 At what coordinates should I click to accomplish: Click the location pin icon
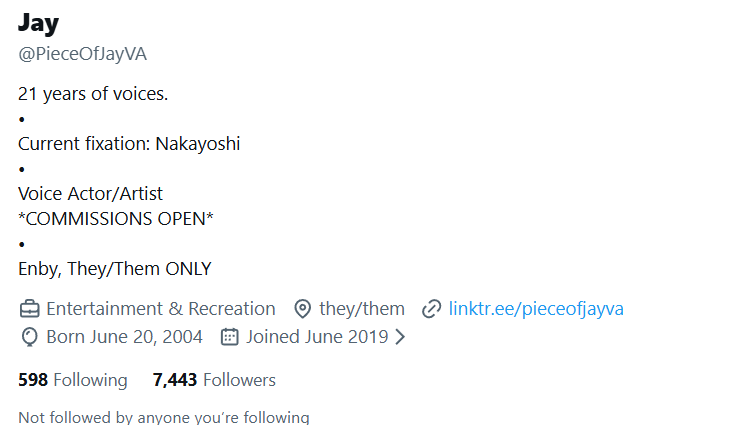coord(303,309)
